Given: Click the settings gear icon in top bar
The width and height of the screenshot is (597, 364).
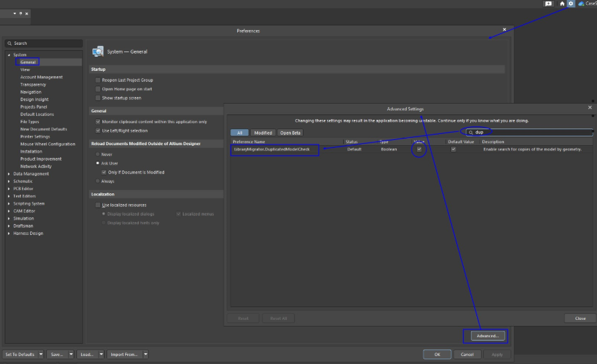Looking at the screenshot, I should coord(571,4).
